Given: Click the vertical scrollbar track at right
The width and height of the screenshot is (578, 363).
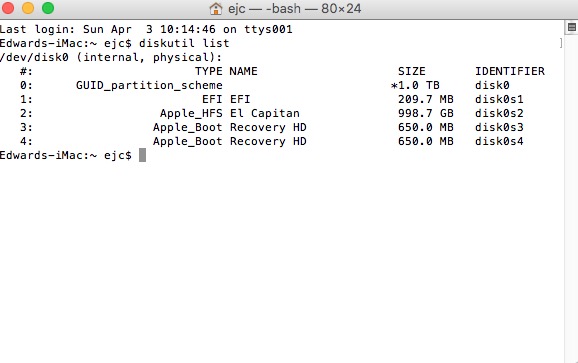Looking at the screenshot, I should (x=571, y=199).
